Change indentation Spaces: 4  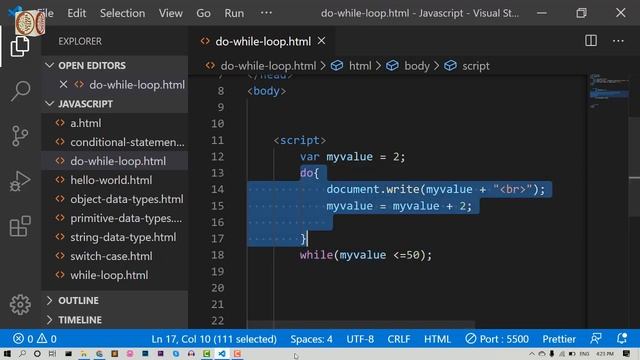point(311,339)
